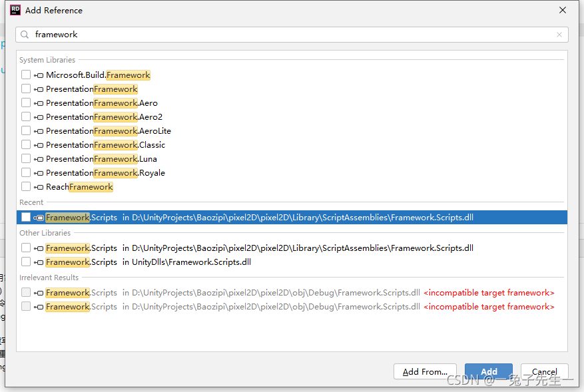Screen dimensions: 584x392
Task: Open the Add From... file browser
Action: [425, 371]
